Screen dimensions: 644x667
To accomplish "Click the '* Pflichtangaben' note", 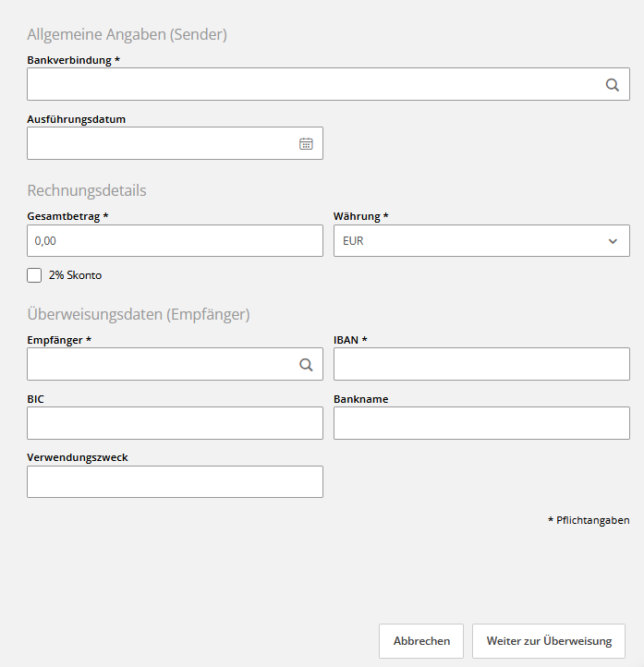I will (589, 521).
